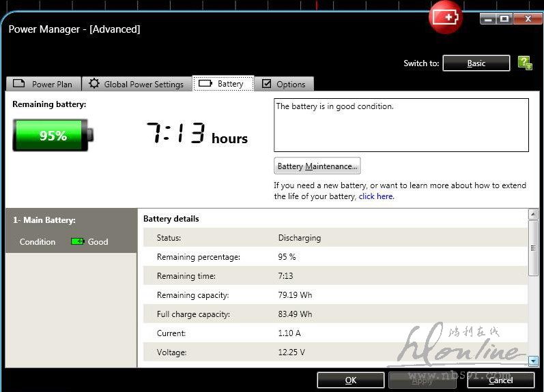Click the checkbox icon on Options tab
This screenshot has height=392, width=544.
point(267,84)
